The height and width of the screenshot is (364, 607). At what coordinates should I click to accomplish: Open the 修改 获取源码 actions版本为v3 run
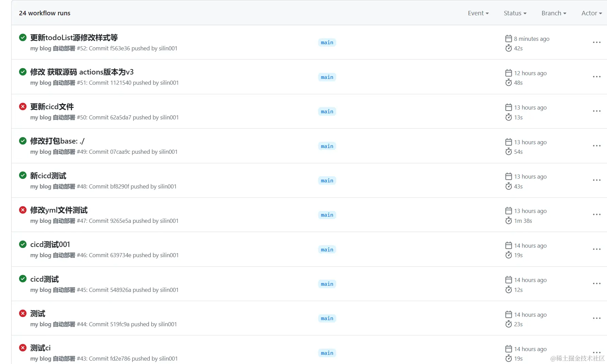point(82,72)
